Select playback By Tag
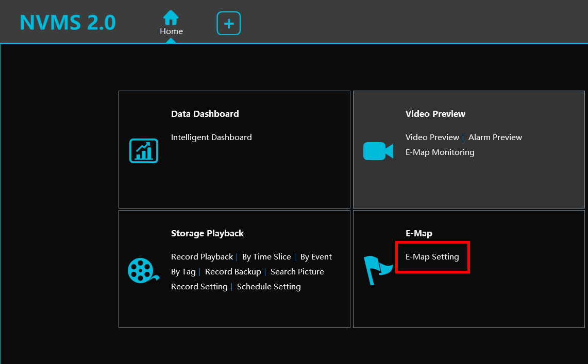Image resolution: width=588 pixels, height=364 pixels. (x=183, y=272)
